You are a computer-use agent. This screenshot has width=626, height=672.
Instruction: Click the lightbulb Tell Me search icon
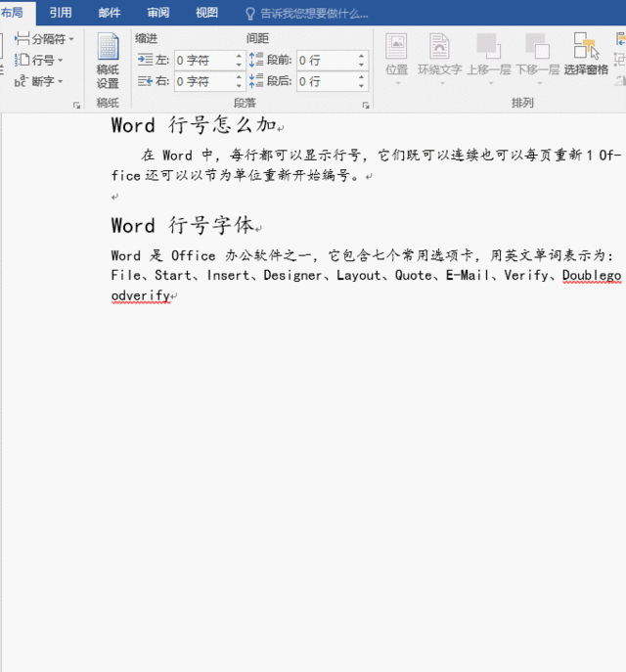click(251, 14)
